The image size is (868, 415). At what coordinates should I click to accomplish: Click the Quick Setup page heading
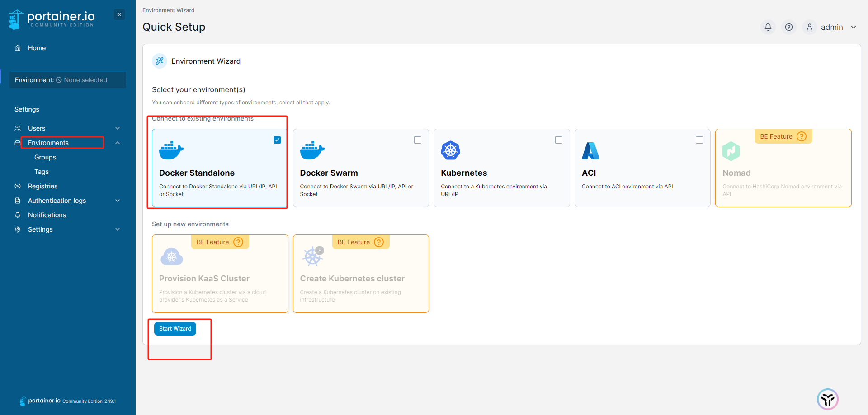click(x=174, y=27)
